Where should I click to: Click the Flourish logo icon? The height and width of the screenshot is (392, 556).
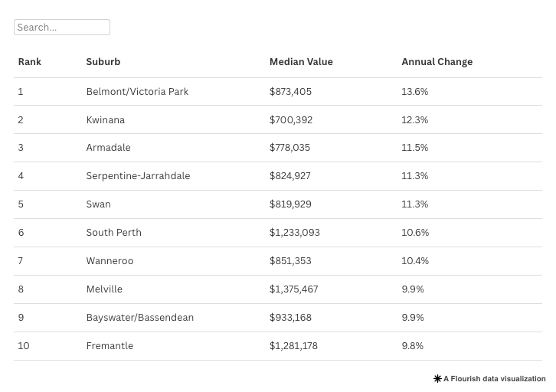[437, 379]
